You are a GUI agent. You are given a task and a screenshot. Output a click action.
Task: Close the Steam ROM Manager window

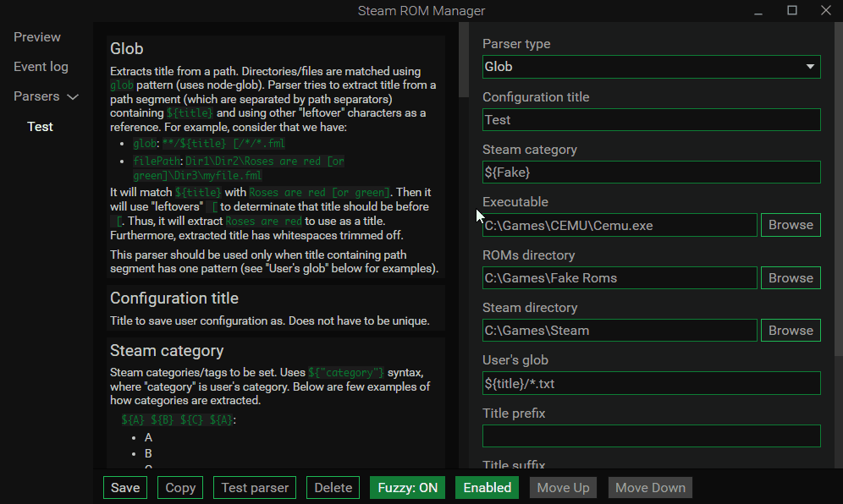[x=826, y=11]
